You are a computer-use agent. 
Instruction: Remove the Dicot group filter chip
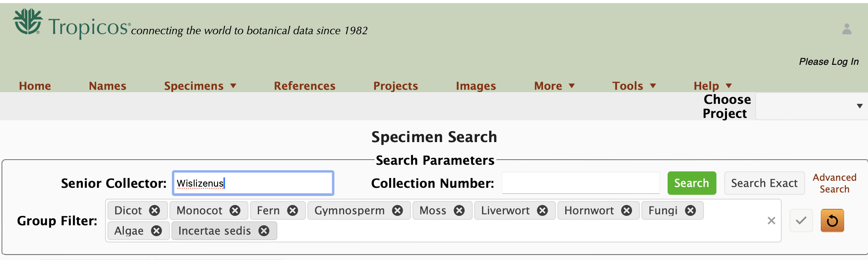pos(155,210)
